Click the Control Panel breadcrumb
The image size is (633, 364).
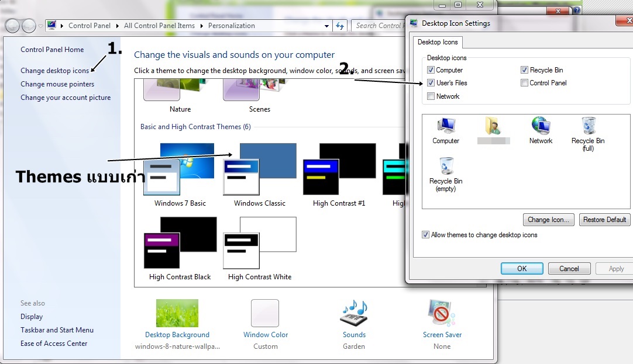point(90,25)
